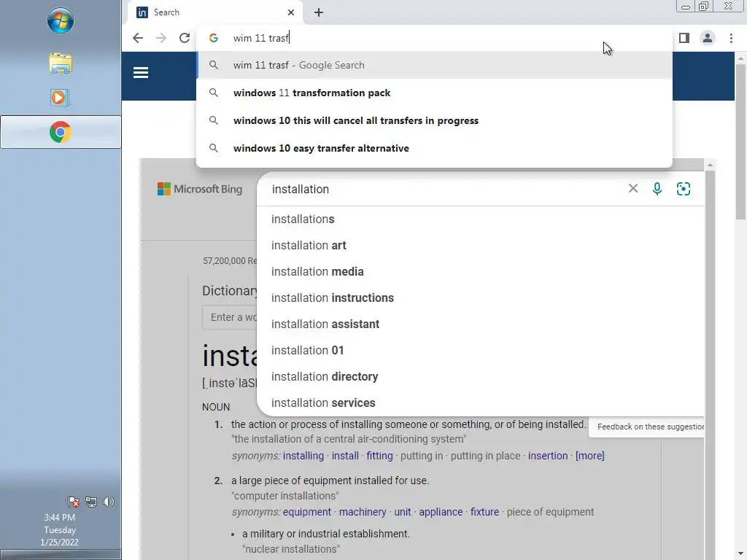
Task: Open the 'machinery' synonym link
Action: [363, 512]
